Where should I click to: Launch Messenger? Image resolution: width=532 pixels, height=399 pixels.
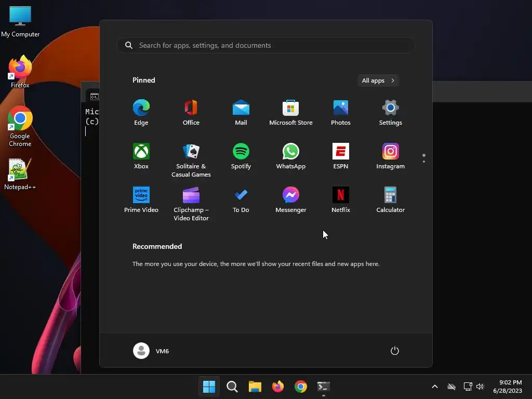tap(291, 200)
